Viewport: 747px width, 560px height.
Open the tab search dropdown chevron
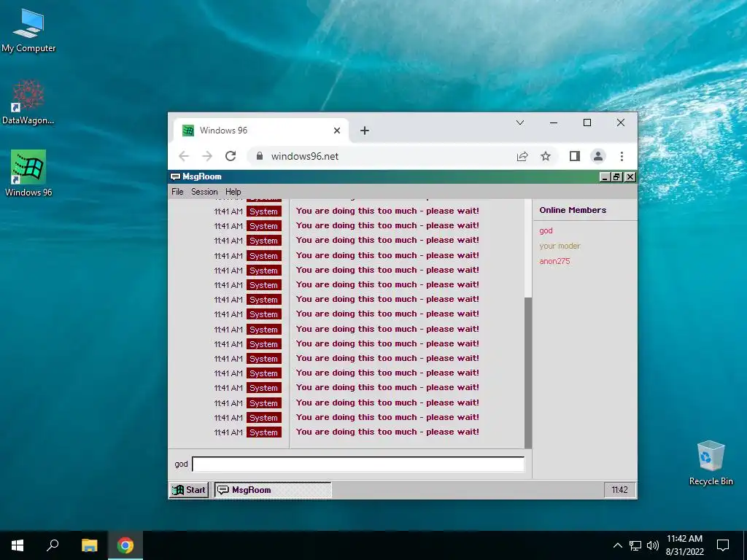pos(520,122)
